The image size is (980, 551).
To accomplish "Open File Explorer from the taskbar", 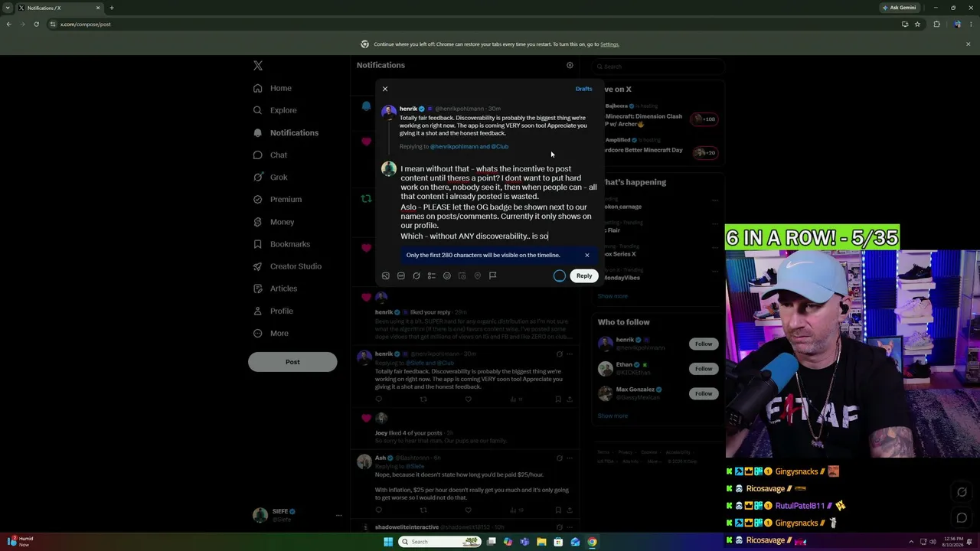I will (541, 542).
